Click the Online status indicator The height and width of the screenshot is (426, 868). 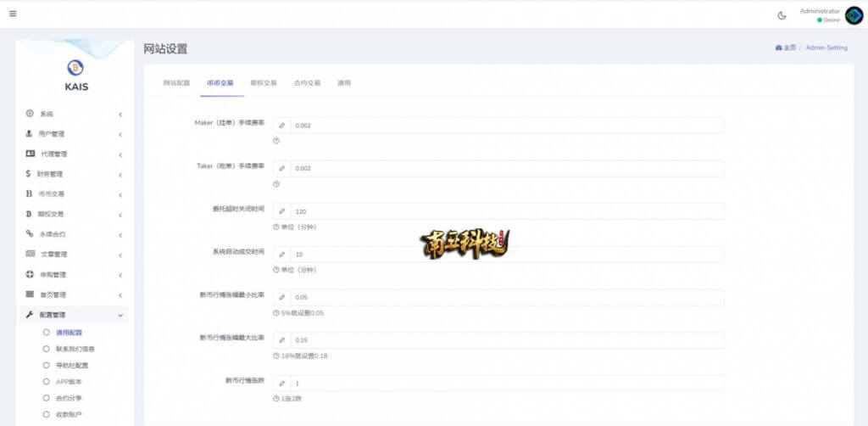829,20
